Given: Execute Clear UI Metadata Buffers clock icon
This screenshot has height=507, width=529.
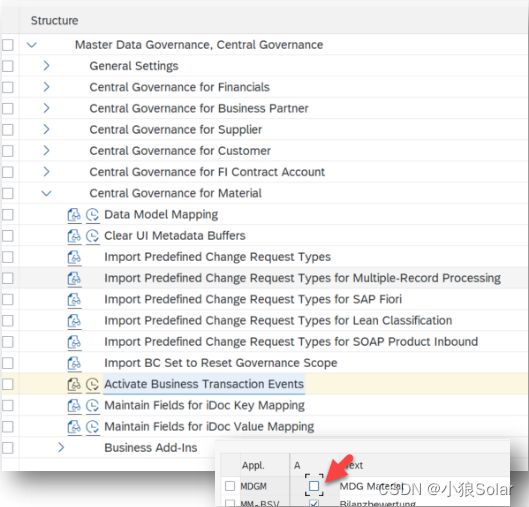Looking at the screenshot, I should click(92, 236).
